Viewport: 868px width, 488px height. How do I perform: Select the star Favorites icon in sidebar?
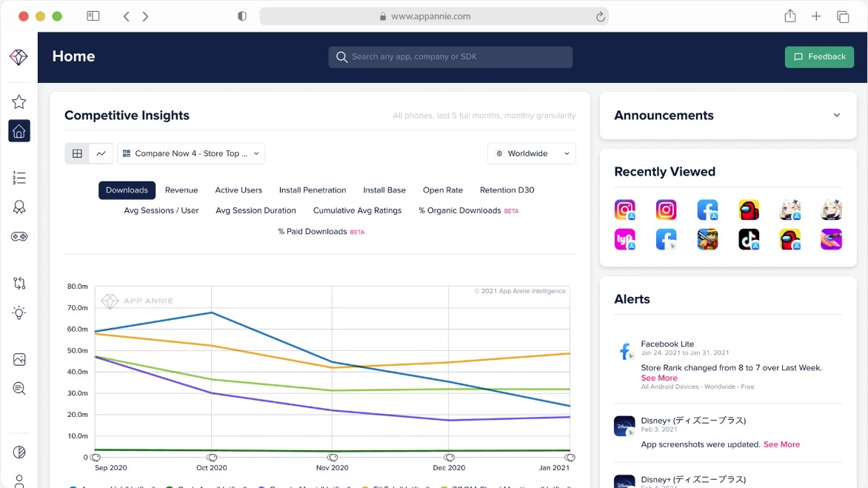click(19, 101)
